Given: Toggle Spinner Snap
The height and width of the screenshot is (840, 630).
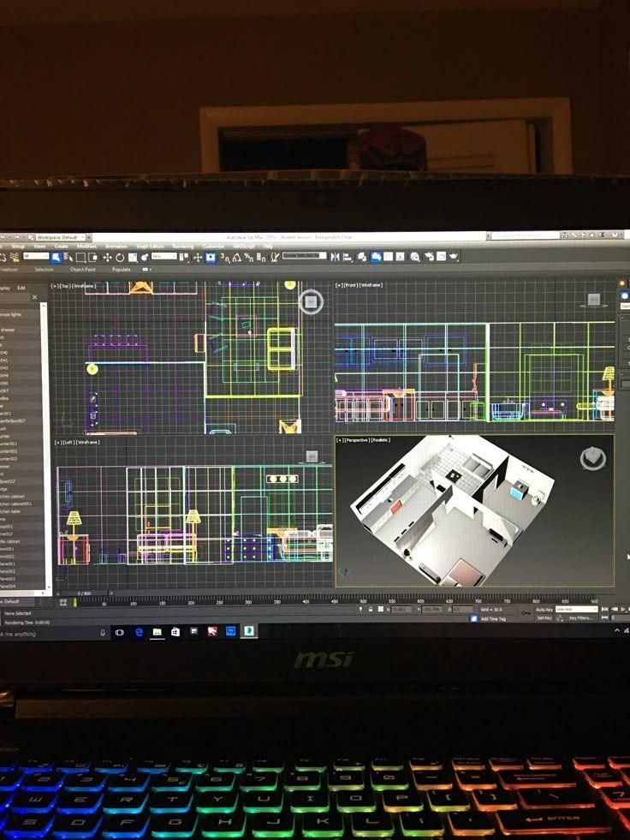Looking at the screenshot, I should point(261,257).
